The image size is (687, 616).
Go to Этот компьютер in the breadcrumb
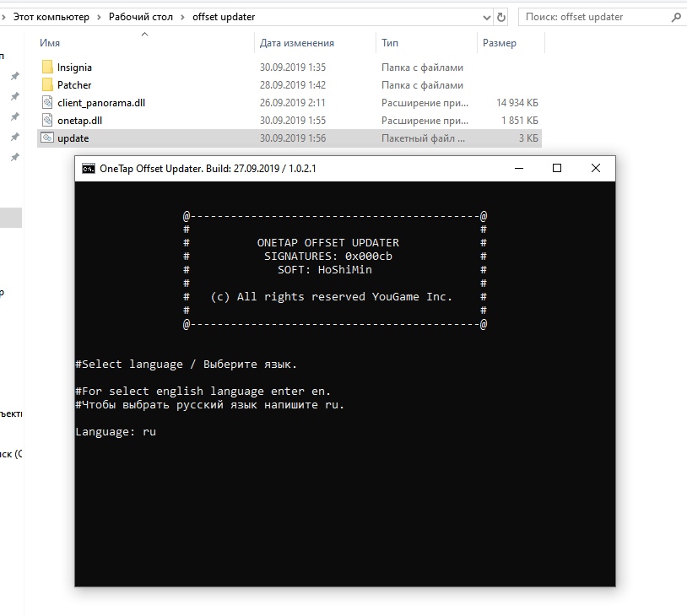(51, 17)
